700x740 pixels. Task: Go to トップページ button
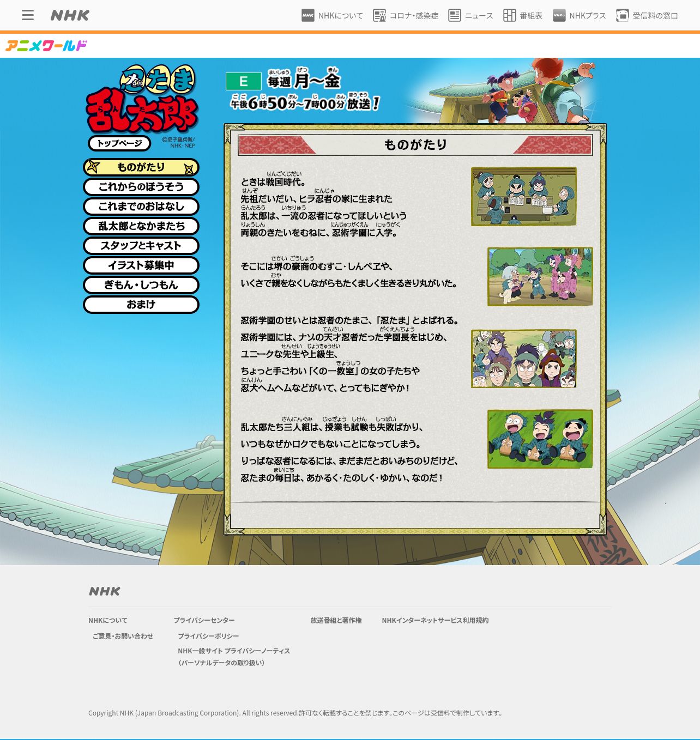(119, 143)
